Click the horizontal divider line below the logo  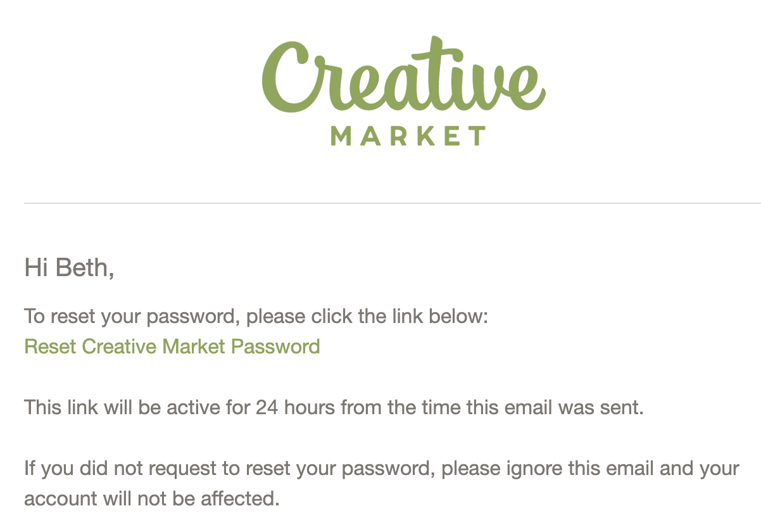click(x=393, y=203)
